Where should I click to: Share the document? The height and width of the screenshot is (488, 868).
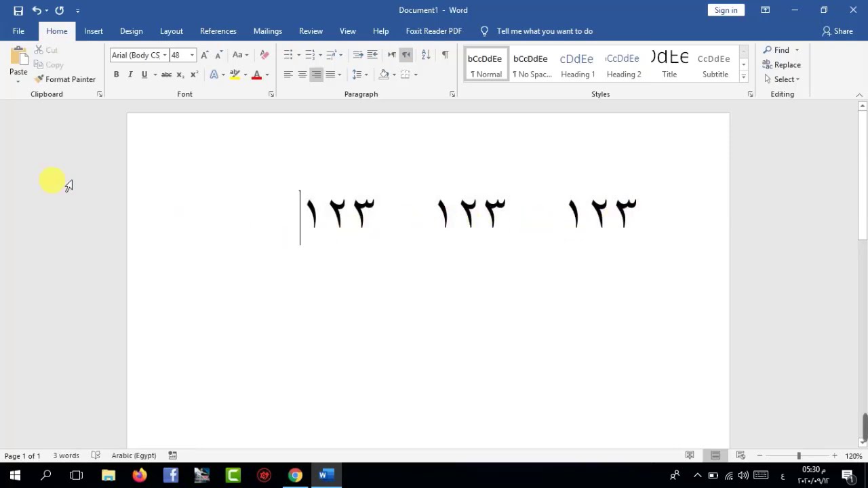[837, 31]
